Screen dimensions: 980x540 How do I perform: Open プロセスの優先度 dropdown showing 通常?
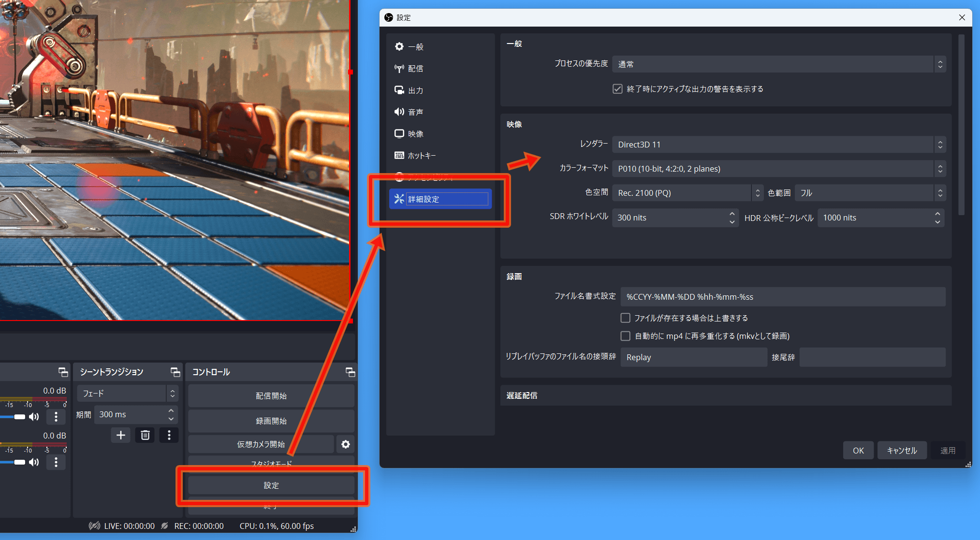click(x=779, y=64)
